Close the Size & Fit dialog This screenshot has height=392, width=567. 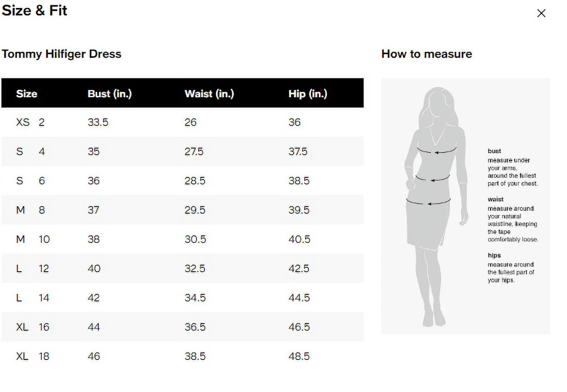pyautogui.click(x=541, y=13)
